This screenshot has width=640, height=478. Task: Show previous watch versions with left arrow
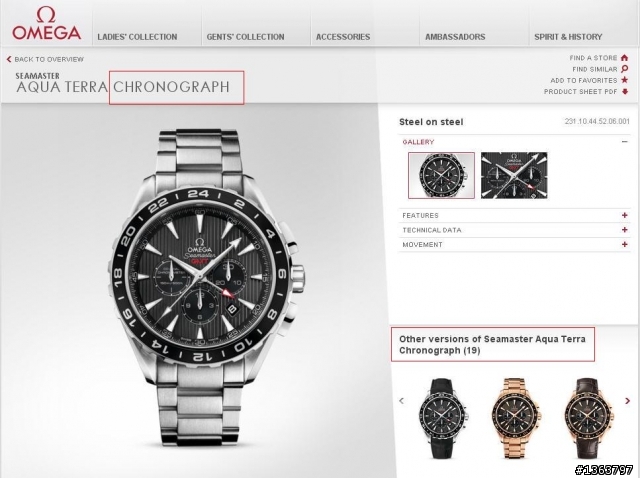click(x=402, y=401)
